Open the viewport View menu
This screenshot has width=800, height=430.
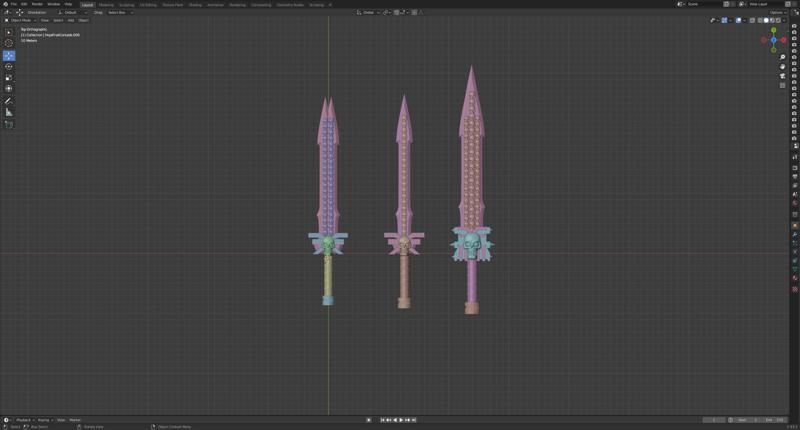pyautogui.click(x=45, y=20)
